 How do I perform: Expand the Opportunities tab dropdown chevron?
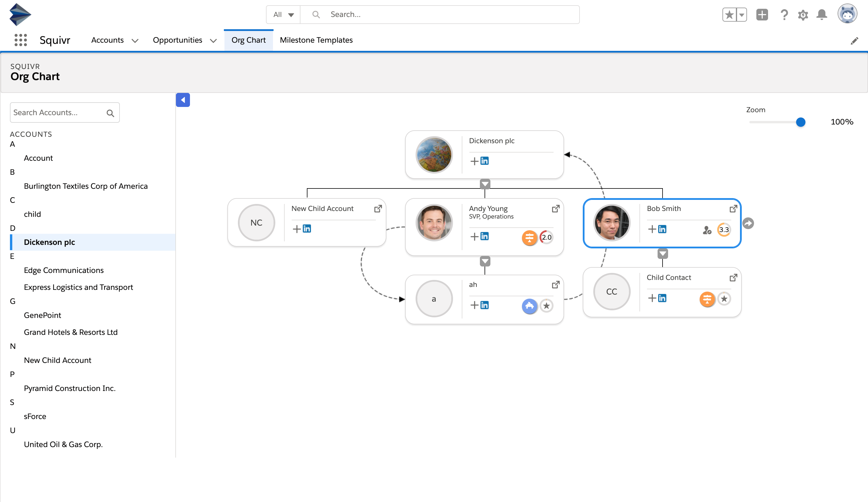(213, 41)
